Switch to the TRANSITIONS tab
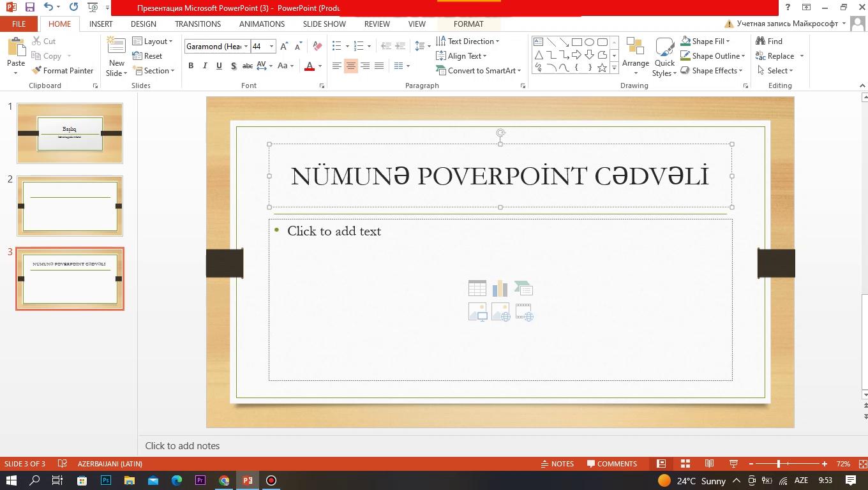The image size is (868, 490). pyautogui.click(x=197, y=24)
